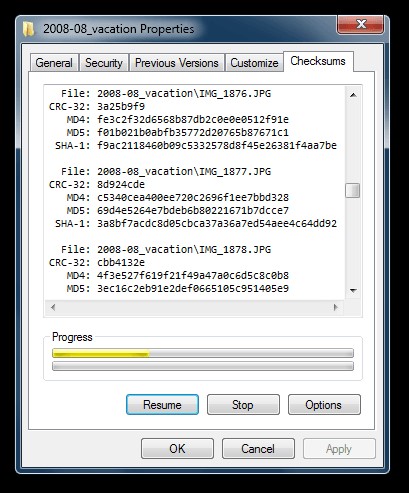Viewport: 409px width, 493px height.
Task: Click the MD5 hash starting f01b021b
Action: [x=193, y=133]
